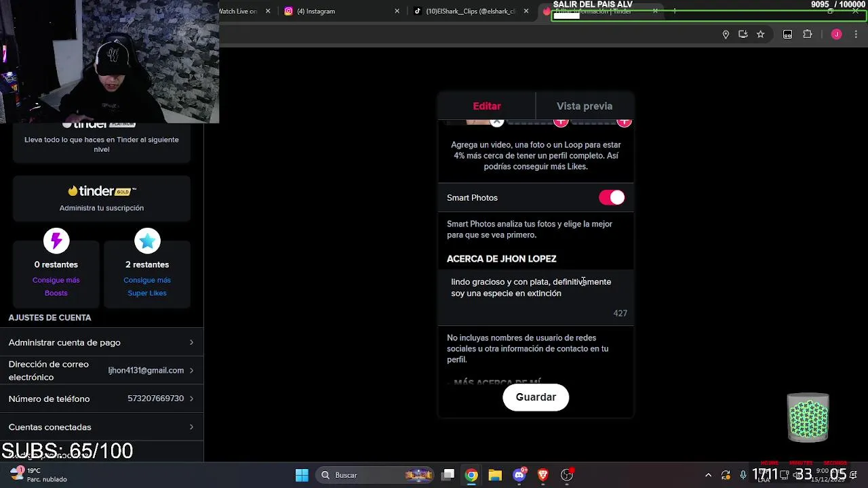Screen dimensions: 868x488
Task: Open OBS Studio from the taskbar
Action: coord(567,475)
